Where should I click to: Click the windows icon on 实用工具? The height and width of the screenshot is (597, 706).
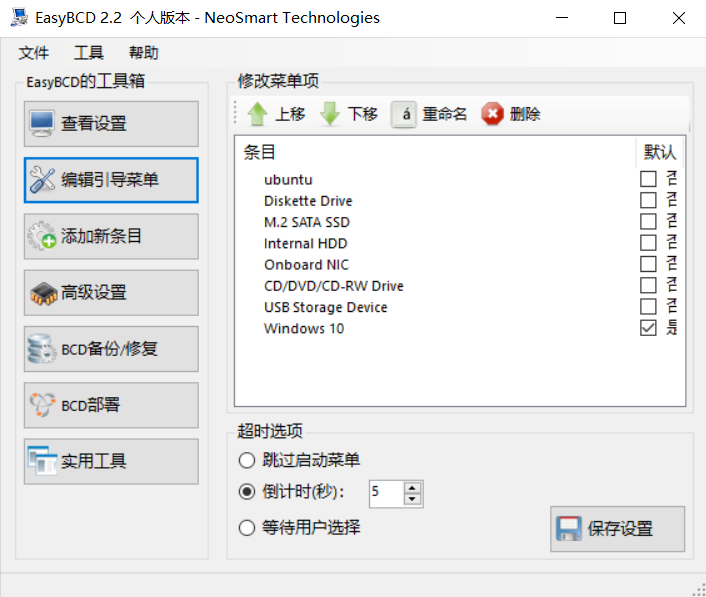[x=42, y=461]
